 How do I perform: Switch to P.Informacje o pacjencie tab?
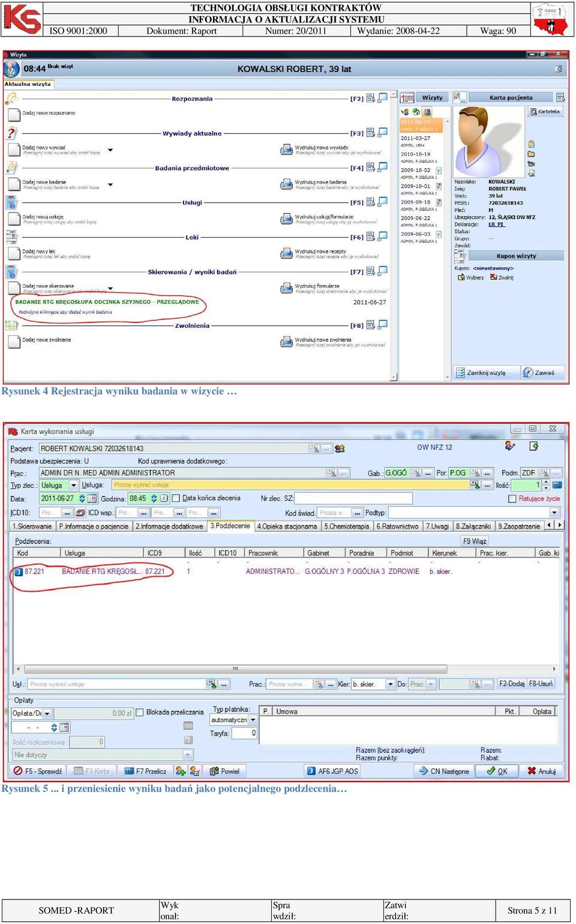(x=94, y=526)
